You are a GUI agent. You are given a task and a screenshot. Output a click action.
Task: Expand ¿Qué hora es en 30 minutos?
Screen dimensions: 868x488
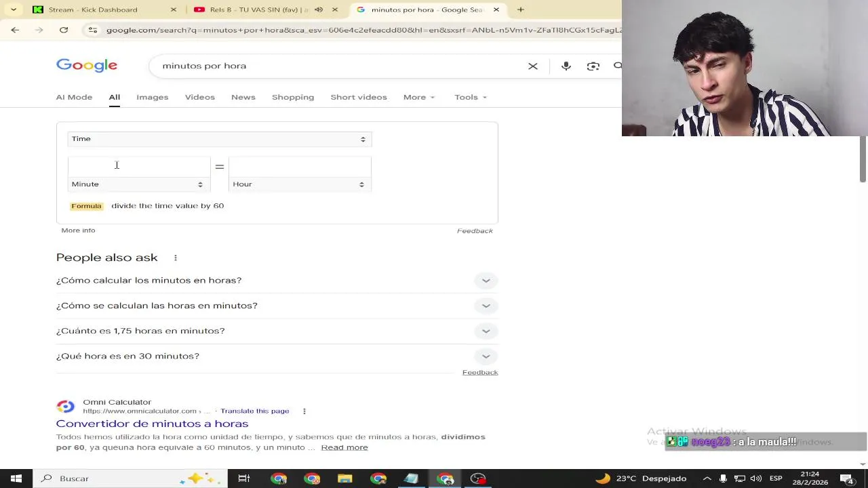pyautogui.click(x=277, y=356)
